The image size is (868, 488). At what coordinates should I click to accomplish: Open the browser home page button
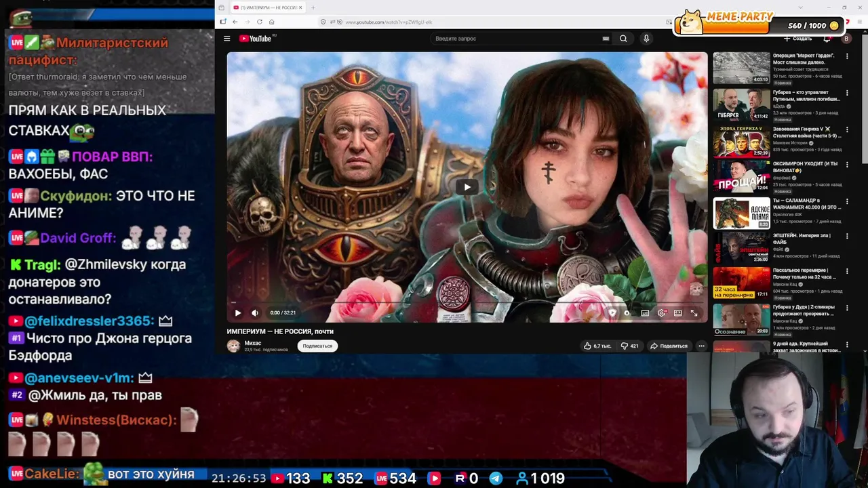[x=272, y=22]
